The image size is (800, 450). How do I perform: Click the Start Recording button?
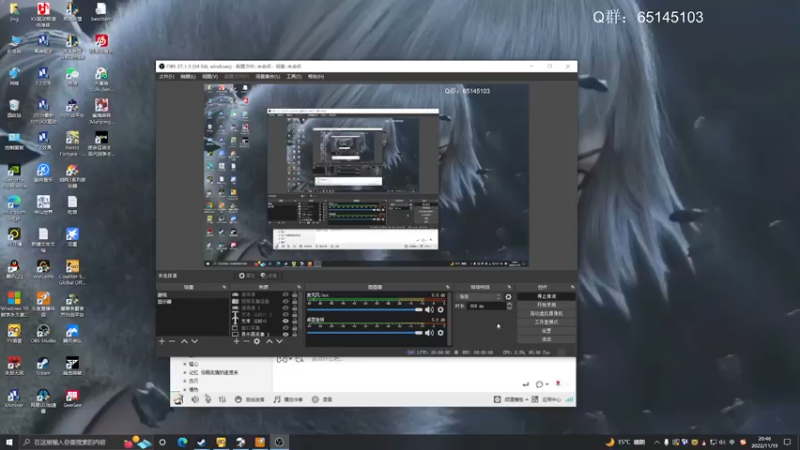tap(546, 305)
